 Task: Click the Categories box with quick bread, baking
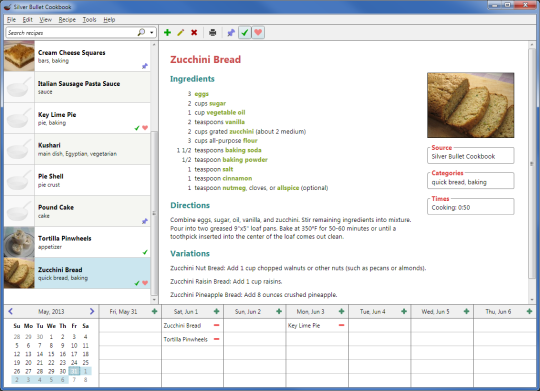point(470,181)
